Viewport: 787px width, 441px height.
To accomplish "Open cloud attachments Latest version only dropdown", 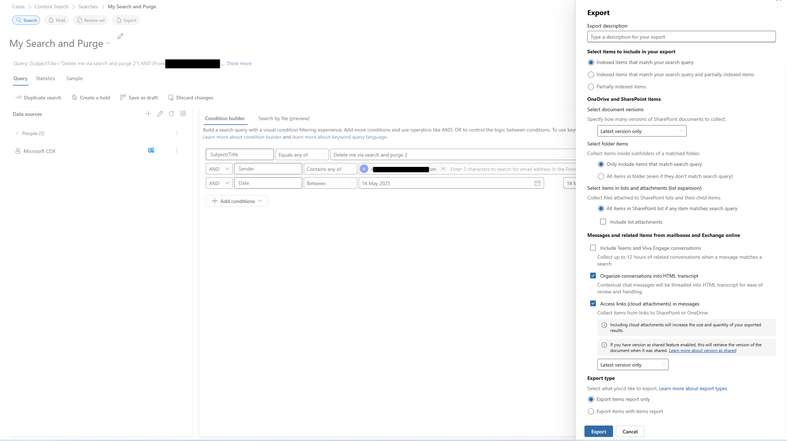I will click(632, 365).
